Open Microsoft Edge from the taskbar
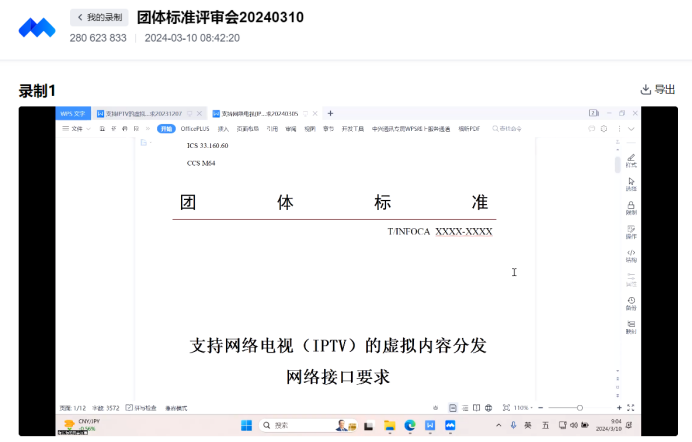The height and width of the screenshot is (442, 692). (410, 426)
